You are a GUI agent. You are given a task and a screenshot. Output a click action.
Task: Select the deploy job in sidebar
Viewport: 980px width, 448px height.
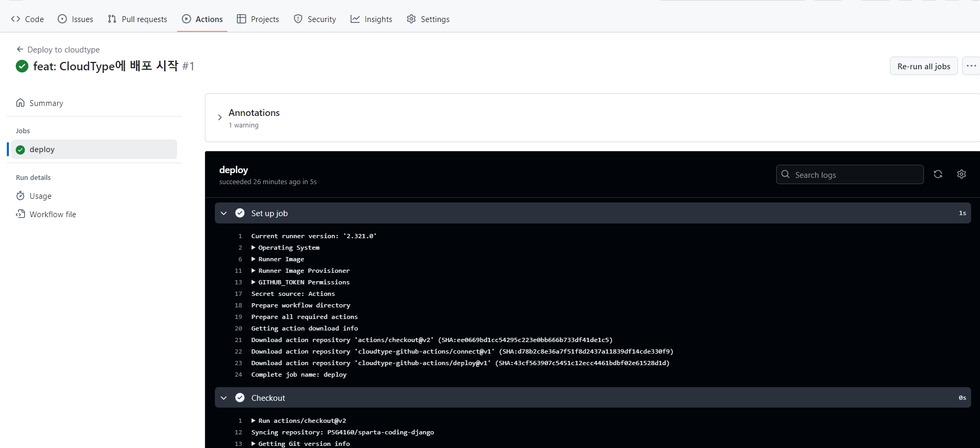point(94,150)
